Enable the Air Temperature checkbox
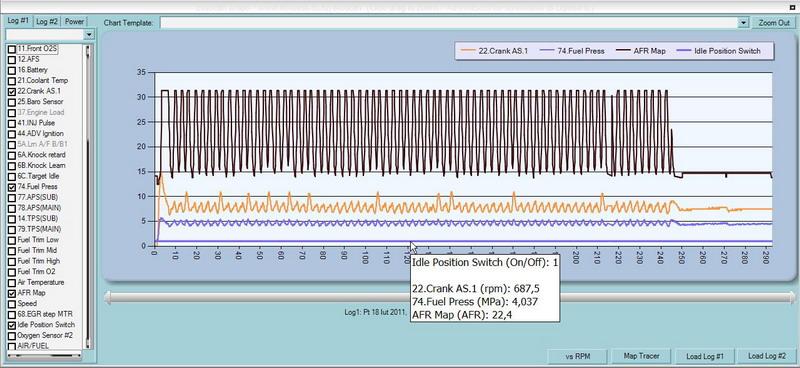 12,282
